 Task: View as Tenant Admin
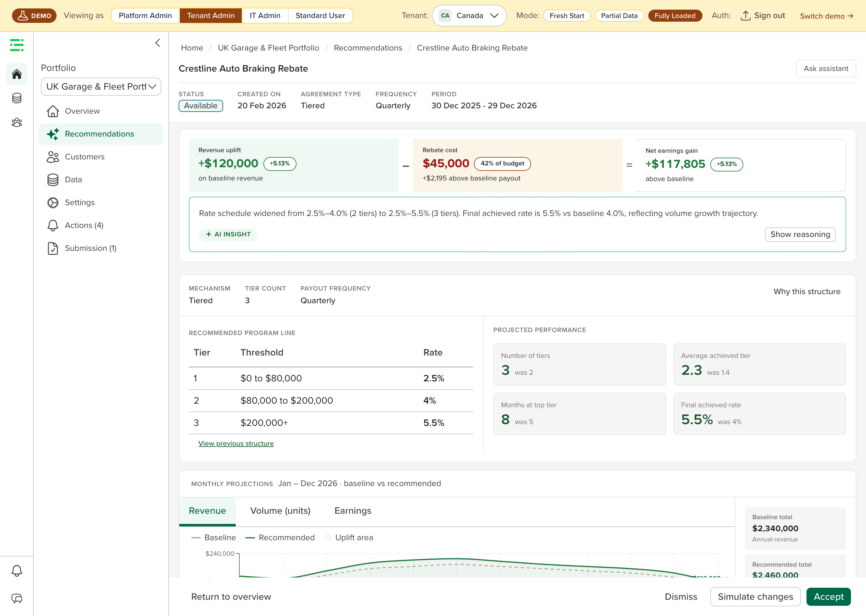tap(211, 16)
